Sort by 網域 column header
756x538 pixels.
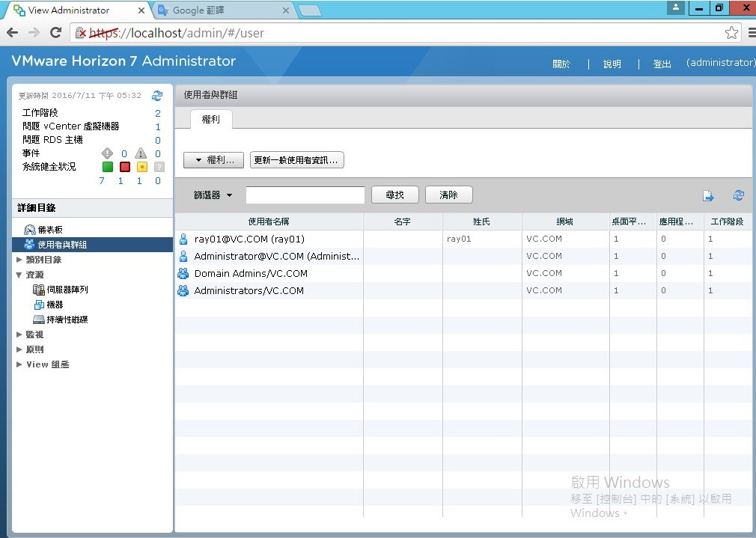tap(564, 221)
